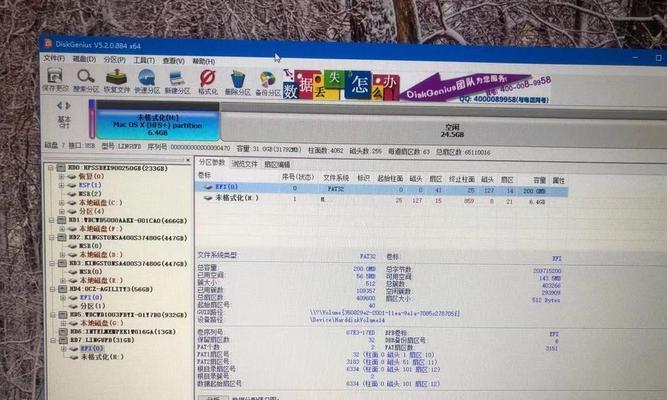
Task: Open the 工具(T) menu
Action: [144, 60]
